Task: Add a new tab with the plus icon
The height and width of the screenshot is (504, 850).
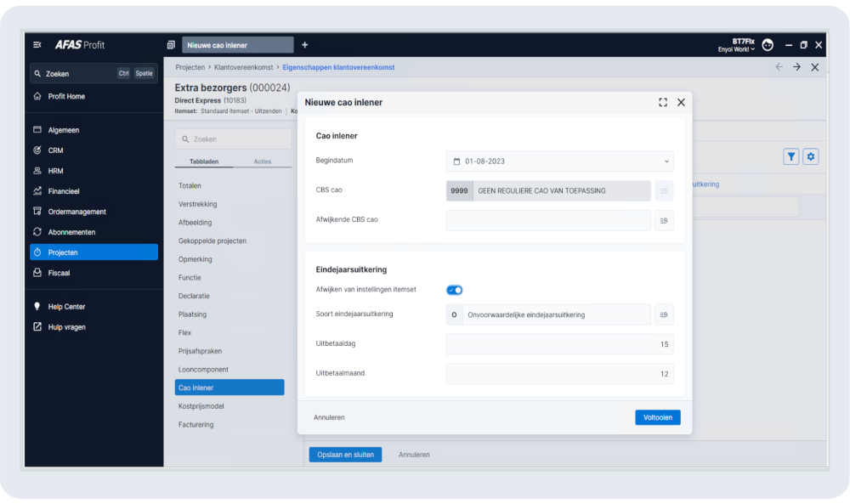Action: 304,45
